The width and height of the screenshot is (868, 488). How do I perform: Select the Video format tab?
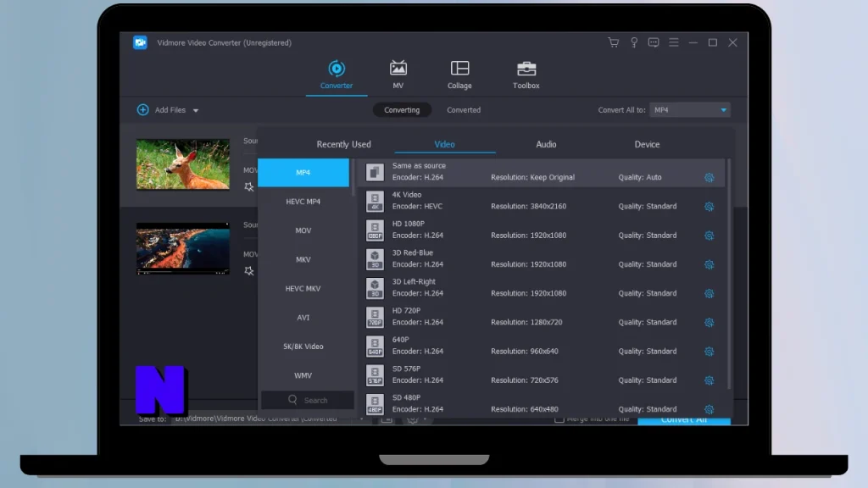(x=444, y=144)
